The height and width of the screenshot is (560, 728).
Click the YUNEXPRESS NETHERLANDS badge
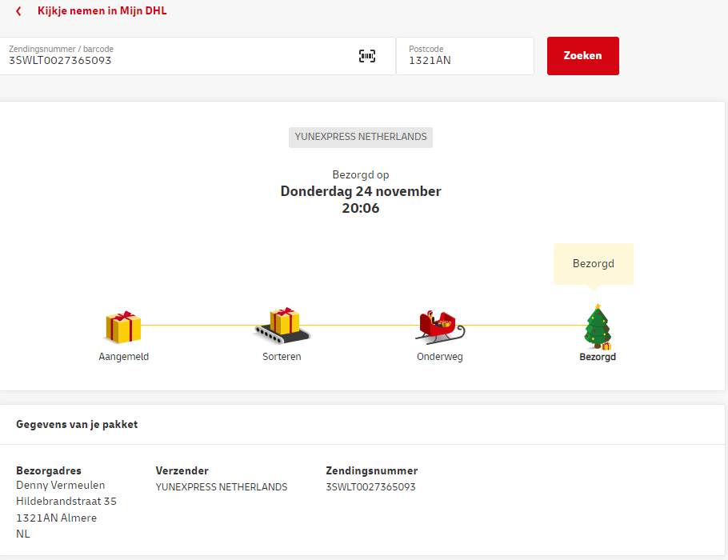[x=361, y=137]
